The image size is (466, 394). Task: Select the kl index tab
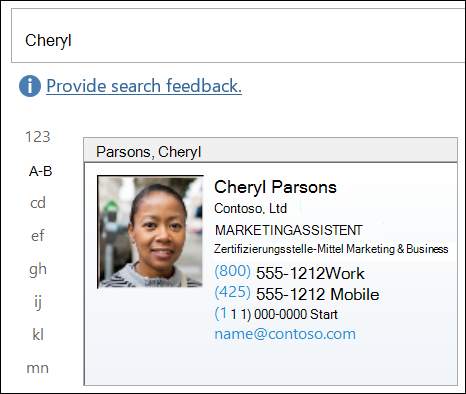pos(38,334)
